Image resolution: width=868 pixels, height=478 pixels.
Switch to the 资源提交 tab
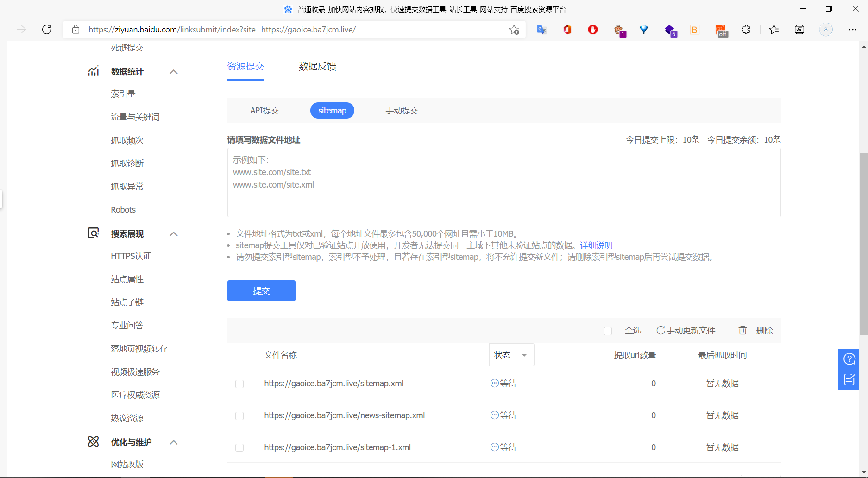coord(245,66)
